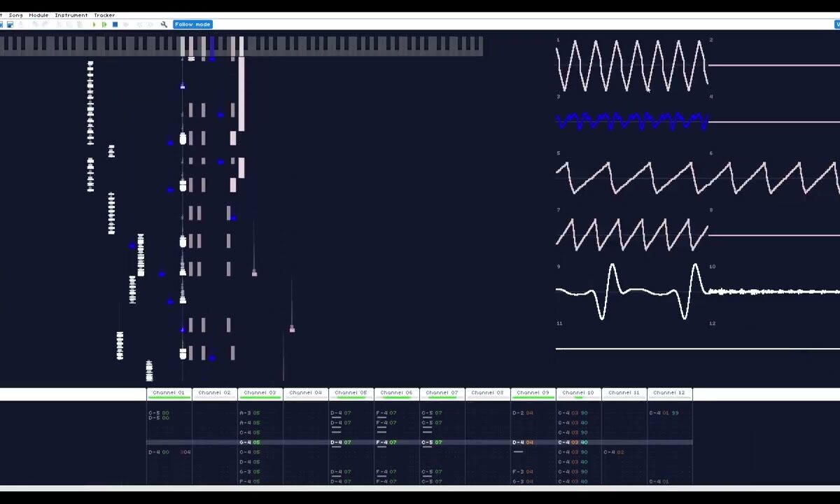Toggle the Channel 03 header
This screenshot has width=840, height=504.
click(260, 393)
